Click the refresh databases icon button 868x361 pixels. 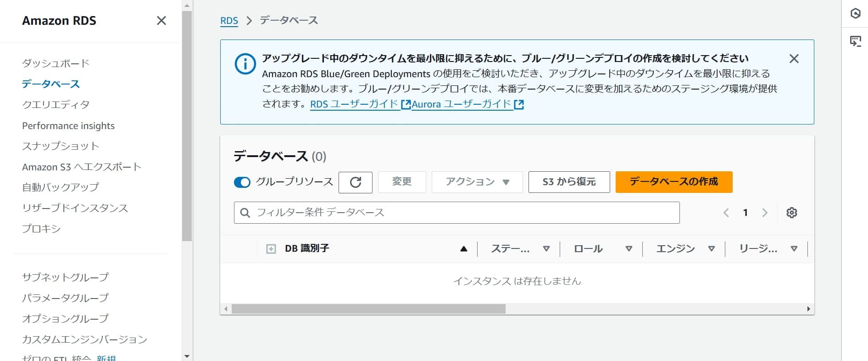(356, 182)
